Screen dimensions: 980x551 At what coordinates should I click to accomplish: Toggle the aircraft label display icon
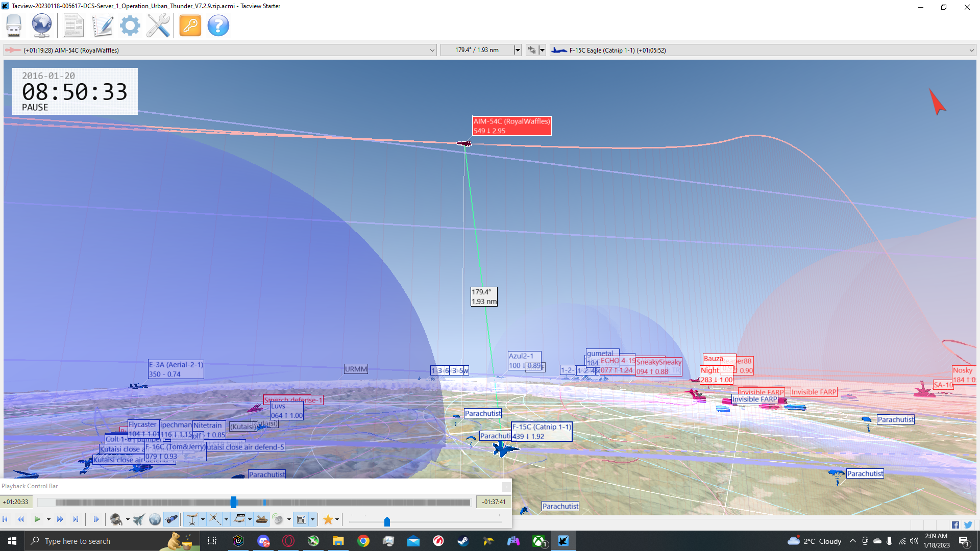point(239,519)
